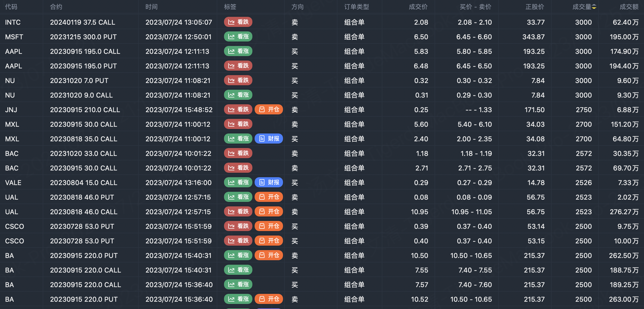Select 看涨 tag for MXL 35.0 CALL
This screenshot has width=644, height=309.
click(238, 139)
